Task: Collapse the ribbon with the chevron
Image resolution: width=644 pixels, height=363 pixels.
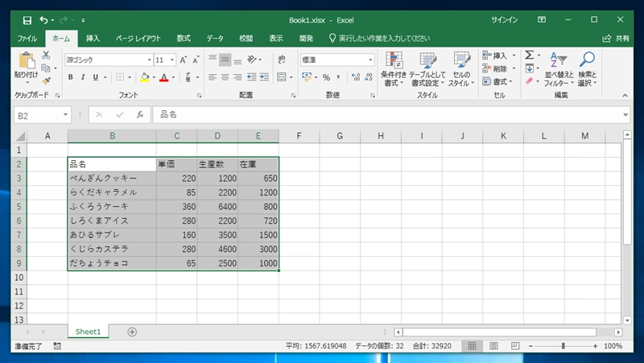Action: (625, 95)
